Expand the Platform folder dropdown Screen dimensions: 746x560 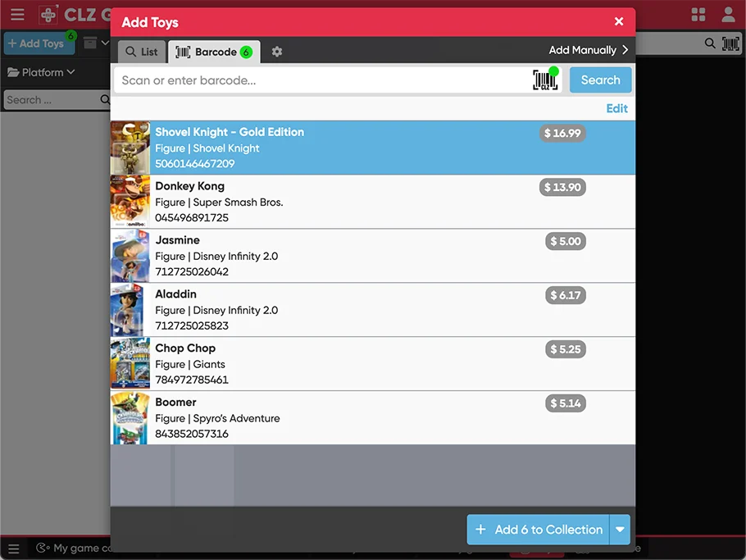point(41,72)
